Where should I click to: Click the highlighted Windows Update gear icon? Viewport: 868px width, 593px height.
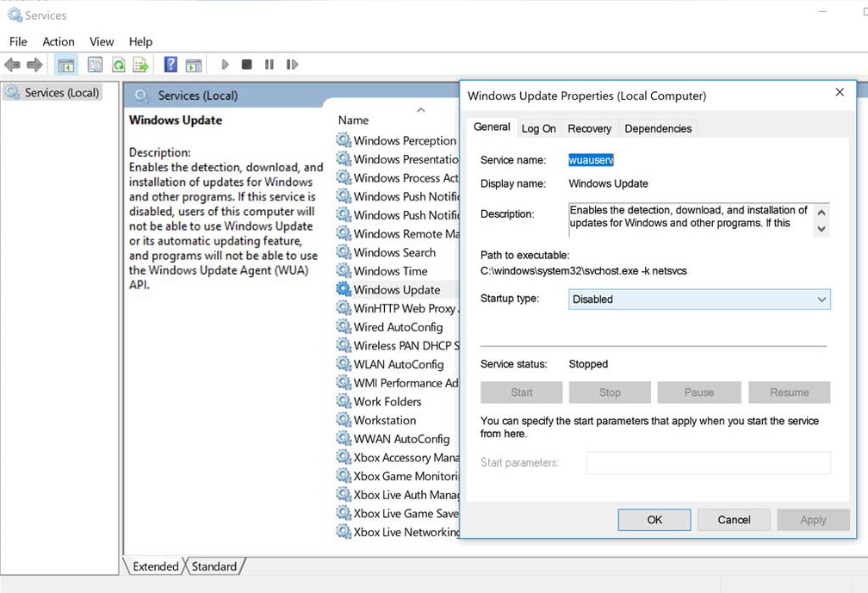point(344,289)
